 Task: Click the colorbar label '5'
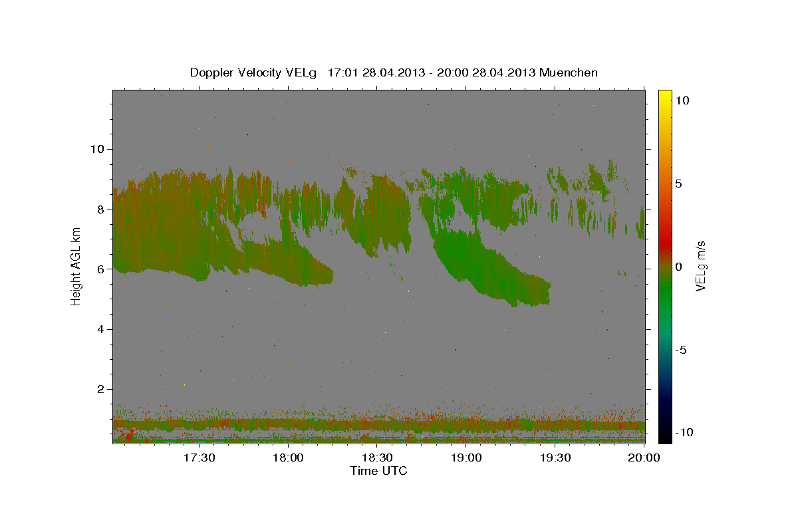(679, 184)
